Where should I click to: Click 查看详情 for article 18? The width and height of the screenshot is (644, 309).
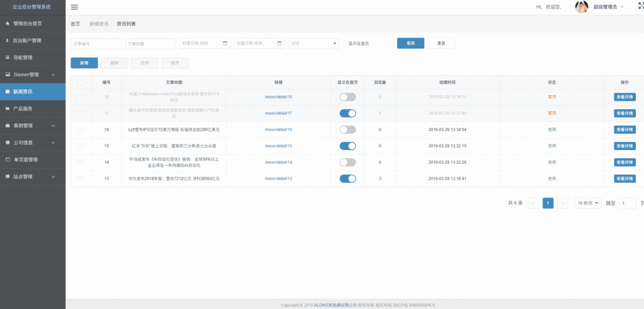(x=625, y=97)
